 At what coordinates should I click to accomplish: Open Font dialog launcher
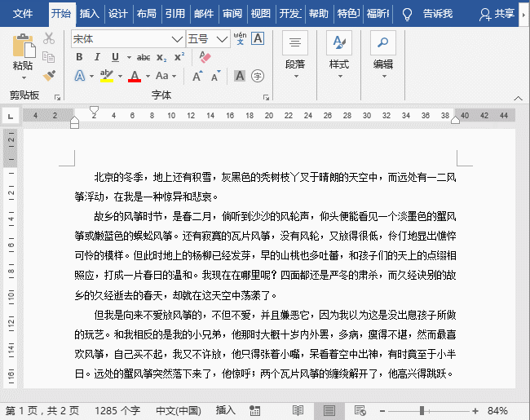(267, 98)
